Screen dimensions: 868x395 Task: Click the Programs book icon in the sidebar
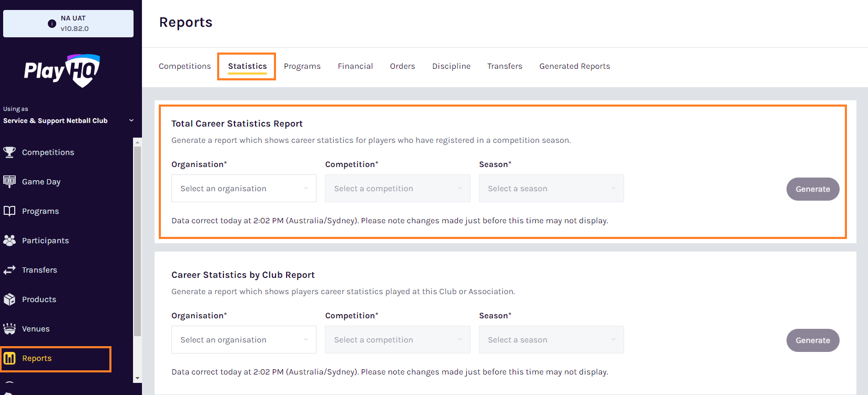pyautogui.click(x=9, y=211)
